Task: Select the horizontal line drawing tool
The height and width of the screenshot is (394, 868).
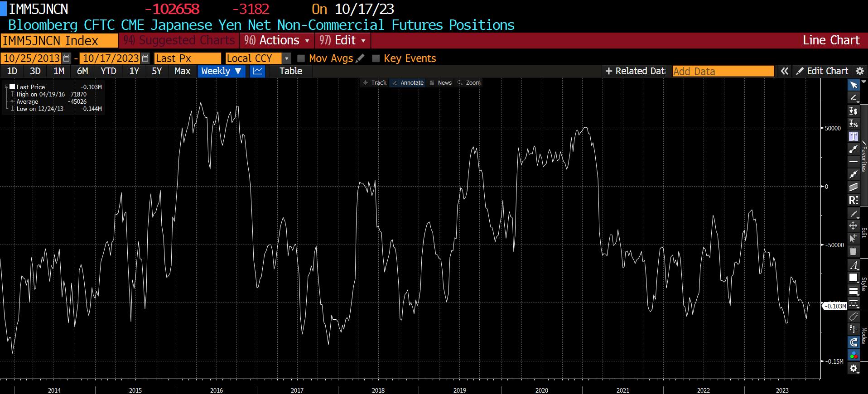Action: tap(854, 162)
